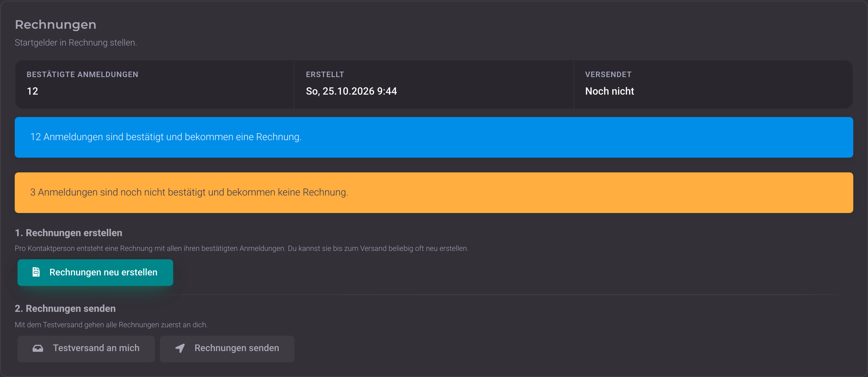
Task: Click the date 'So, 25.10.2026 9:44'
Action: 351,91
